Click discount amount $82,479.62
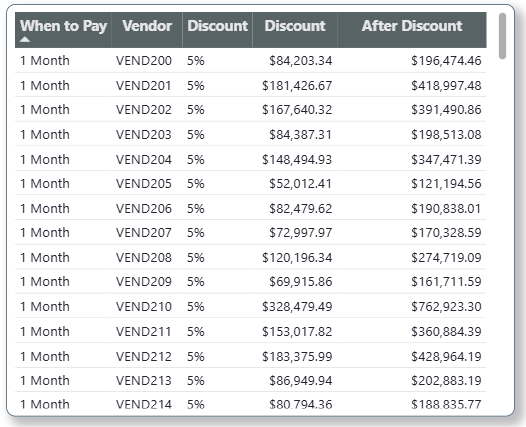Image resolution: width=526 pixels, height=427 pixels. point(301,208)
